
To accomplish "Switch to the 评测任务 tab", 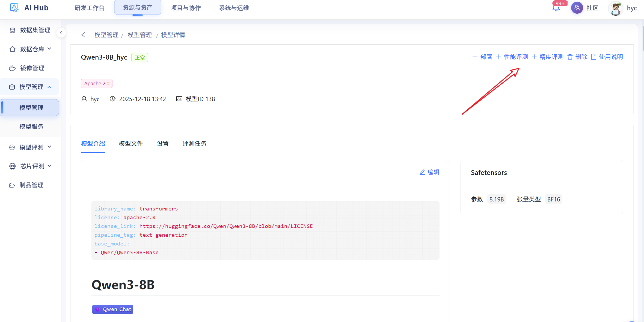I will click(x=194, y=144).
